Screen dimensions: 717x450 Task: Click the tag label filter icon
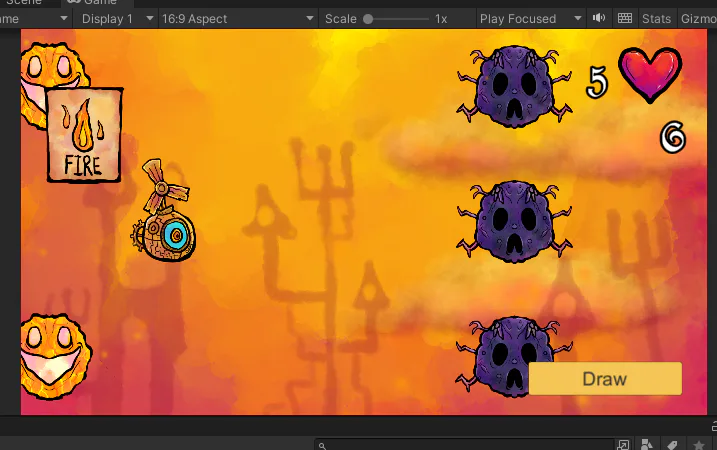tap(672, 445)
